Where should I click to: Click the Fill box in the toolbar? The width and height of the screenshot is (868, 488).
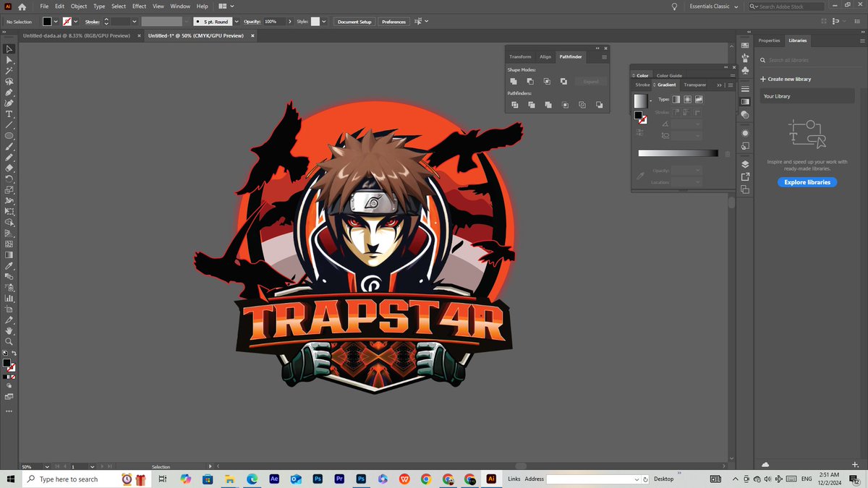(7, 363)
